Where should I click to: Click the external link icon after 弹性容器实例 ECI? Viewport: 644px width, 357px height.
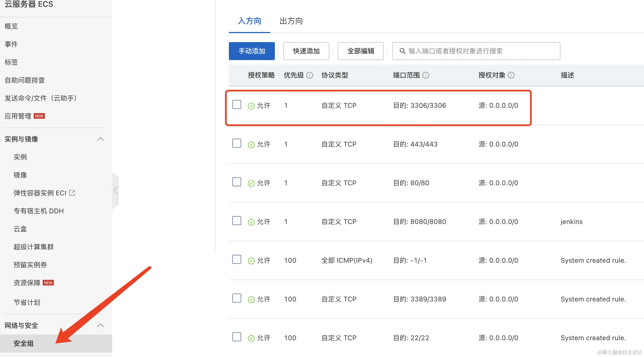72,193
